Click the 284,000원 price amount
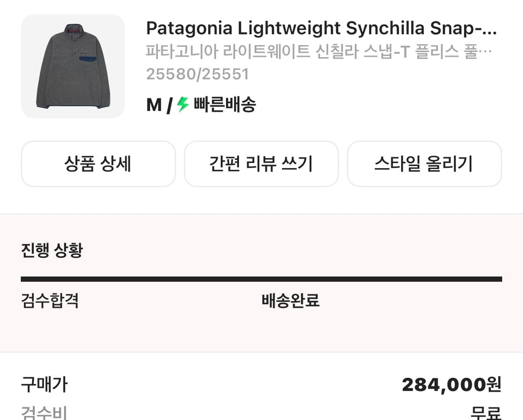The height and width of the screenshot is (420, 523). (450, 385)
